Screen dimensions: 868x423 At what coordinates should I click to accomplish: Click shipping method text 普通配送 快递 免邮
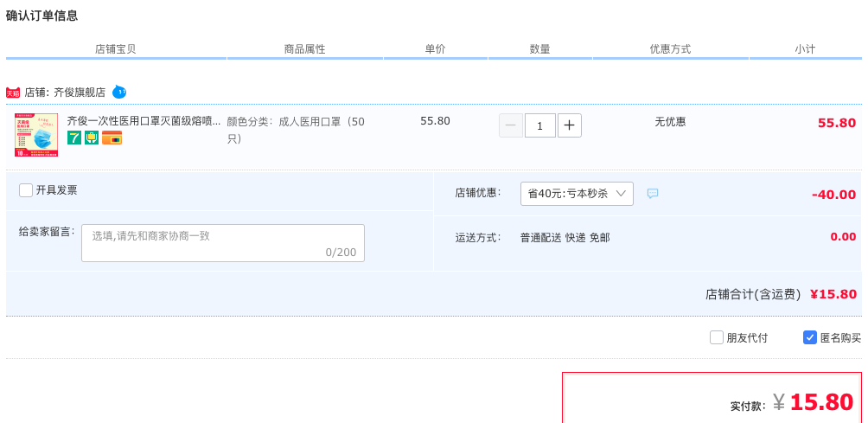coord(565,238)
